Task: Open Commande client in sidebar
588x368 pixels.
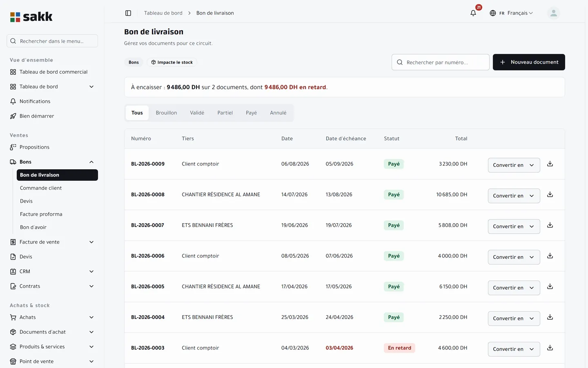Action: (57, 188)
